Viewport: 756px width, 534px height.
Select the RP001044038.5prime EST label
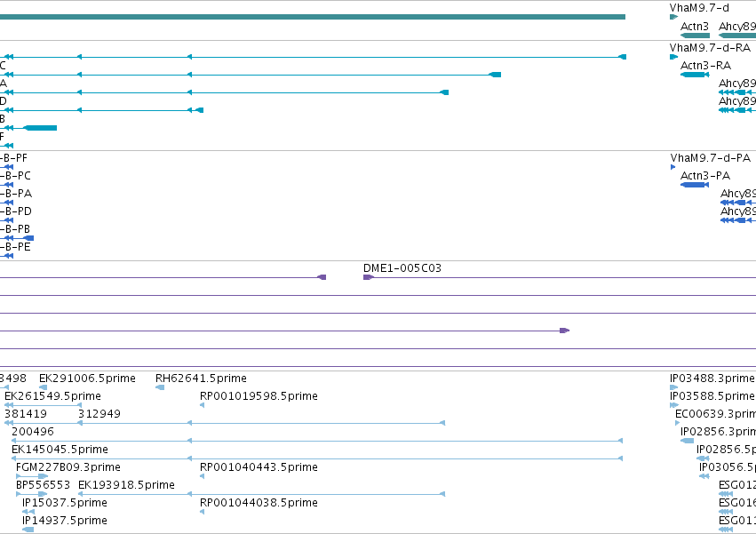click(259, 503)
